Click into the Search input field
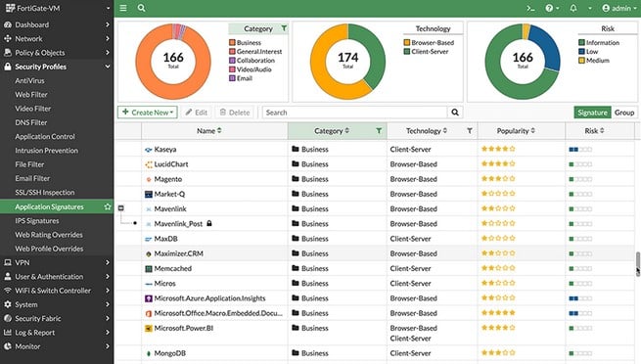 click(355, 113)
